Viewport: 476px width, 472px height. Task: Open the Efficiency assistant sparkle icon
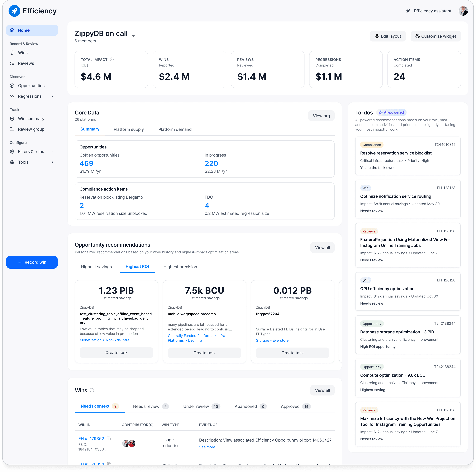click(408, 11)
